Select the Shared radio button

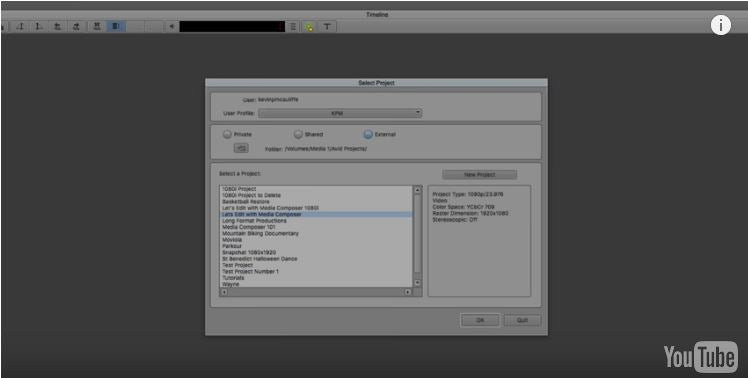coord(298,135)
